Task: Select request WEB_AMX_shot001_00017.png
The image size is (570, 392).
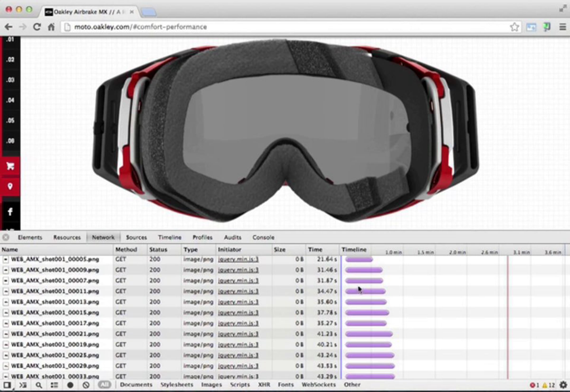Action: pos(55,323)
